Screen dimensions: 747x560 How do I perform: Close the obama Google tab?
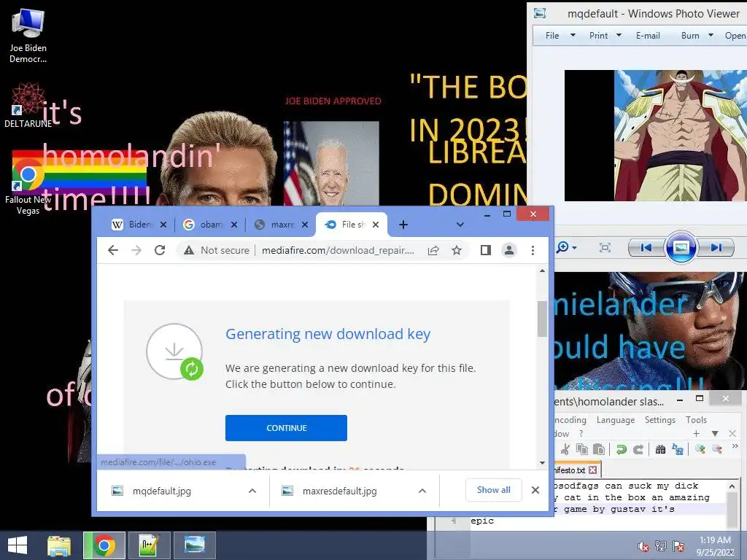click(x=234, y=225)
